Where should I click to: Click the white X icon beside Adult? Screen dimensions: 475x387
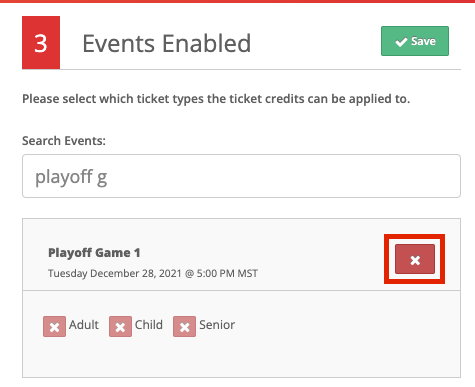[x=54, y=327]
